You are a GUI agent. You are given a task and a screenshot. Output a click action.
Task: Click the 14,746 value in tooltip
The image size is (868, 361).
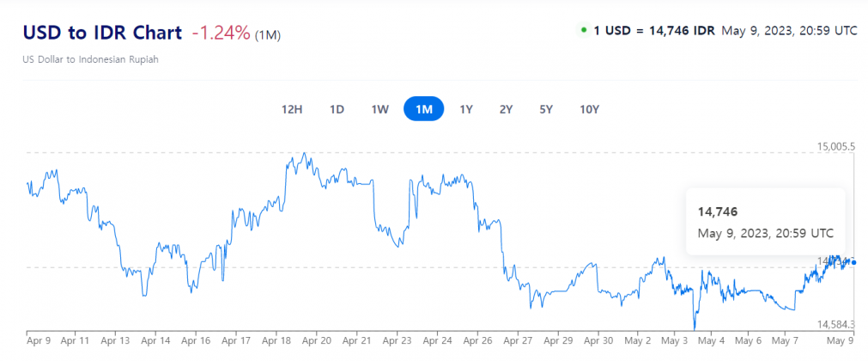click(718, 211)
